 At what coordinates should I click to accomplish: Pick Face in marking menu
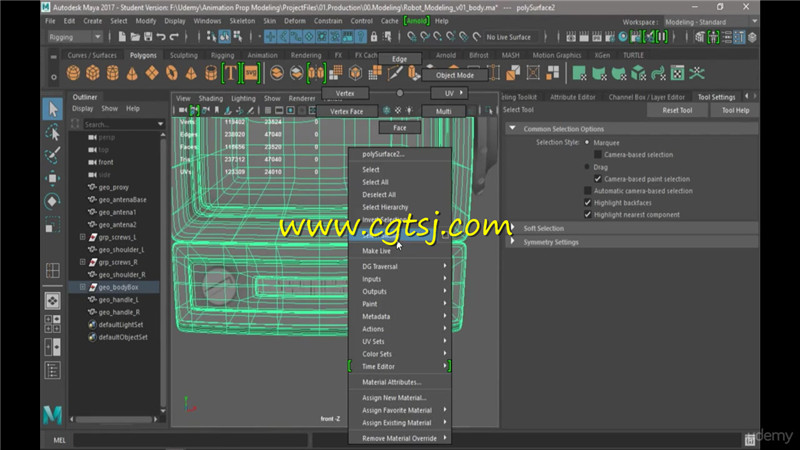click(x=399, y=128)
